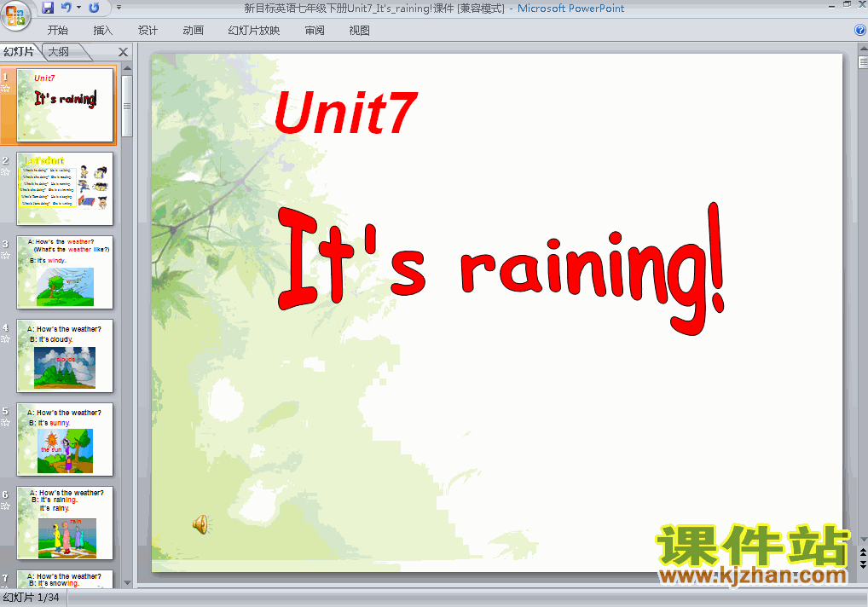Select the It's raining! WordArt on slide
Screen dimensions: 868x607
(501, 269)
